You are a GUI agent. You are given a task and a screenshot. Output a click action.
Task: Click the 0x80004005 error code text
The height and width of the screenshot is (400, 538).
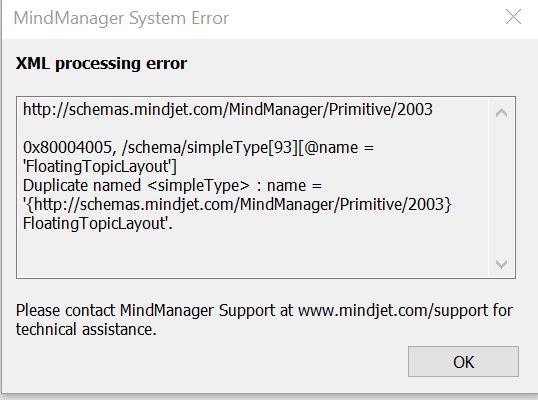[68, 148]
